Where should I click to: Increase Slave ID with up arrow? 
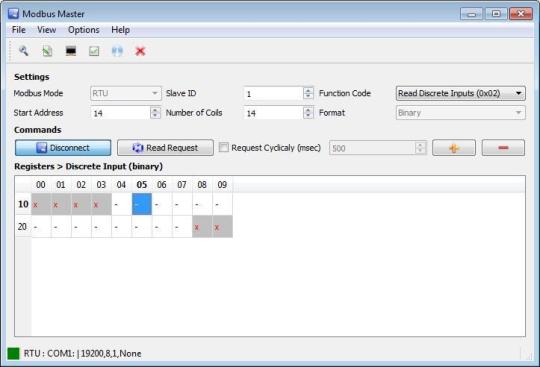[x=308, y=90]
